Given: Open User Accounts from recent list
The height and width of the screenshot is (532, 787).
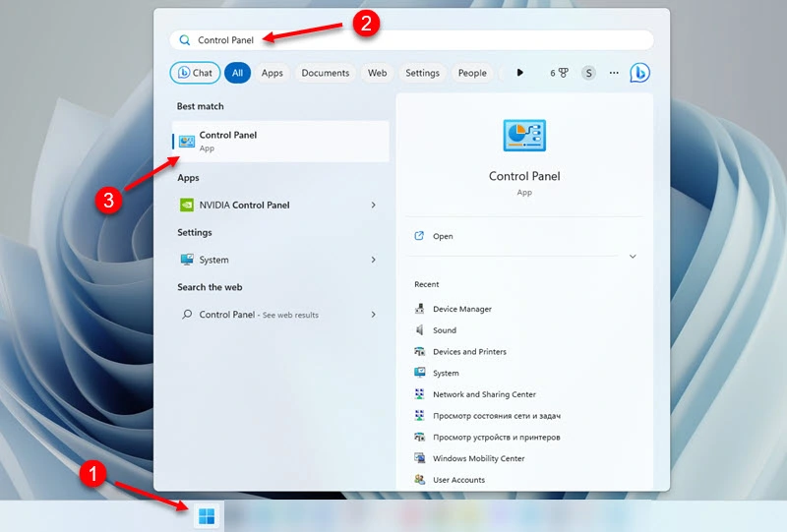Looking at the screenshot, I should pyautogui.click(x=458, y=480).
